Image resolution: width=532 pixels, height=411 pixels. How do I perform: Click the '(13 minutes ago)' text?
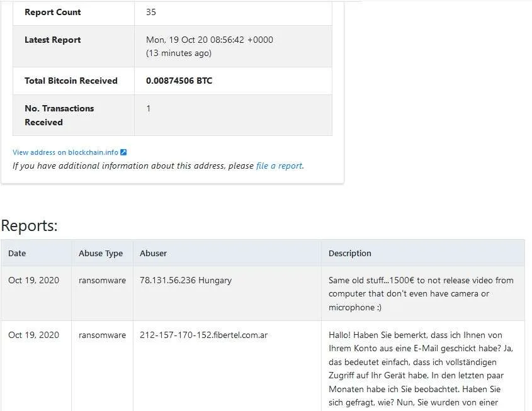tap(179, 53)
